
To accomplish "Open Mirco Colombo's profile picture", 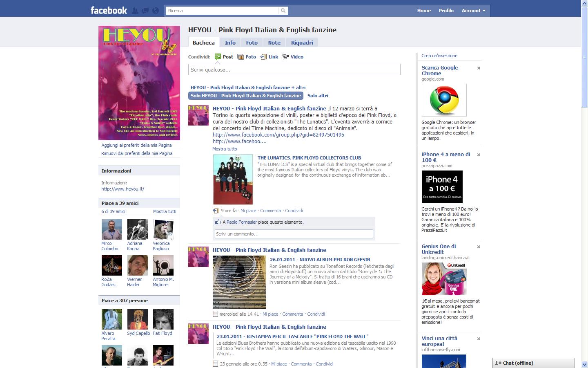I will click(x=112, y=229).
